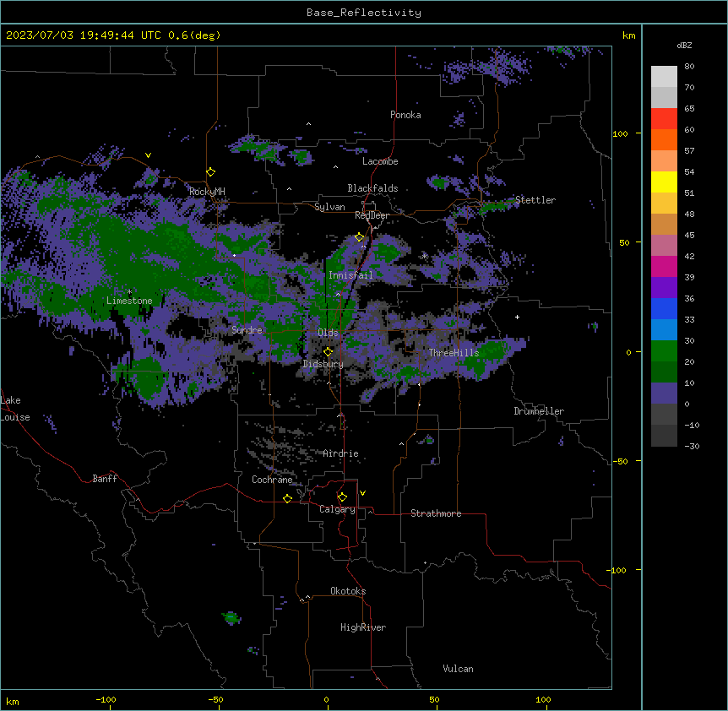Viewport: 728px width, 711px height.
Task: Pick the red 65 dBZ legend swatch
Action: click(664, 119)
